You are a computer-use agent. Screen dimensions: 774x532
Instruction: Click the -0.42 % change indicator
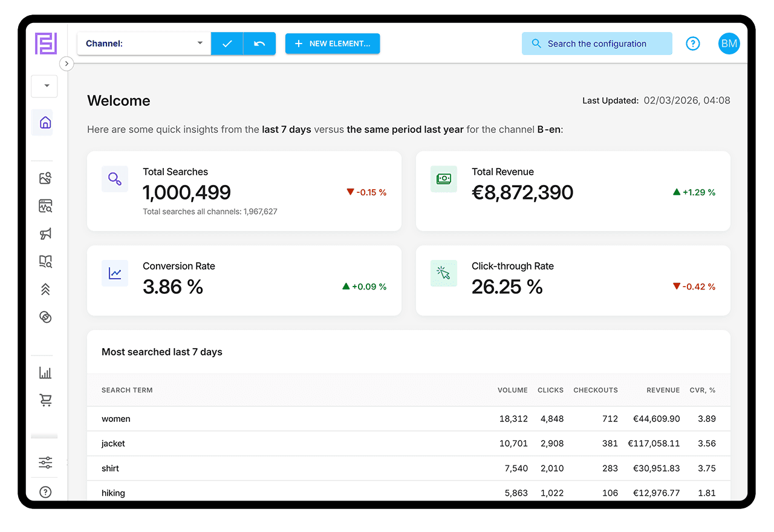click(694, 287)
